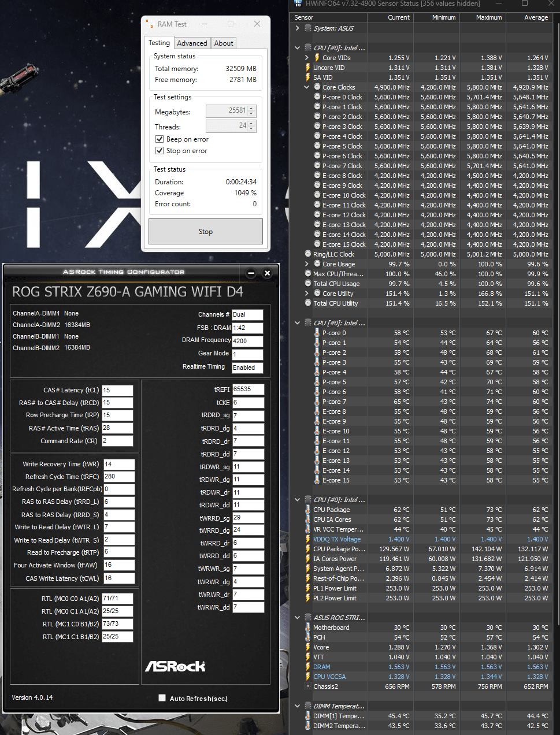Collapse the Core Clocks tree row
560x735 pixels.
tap(306, 87)
